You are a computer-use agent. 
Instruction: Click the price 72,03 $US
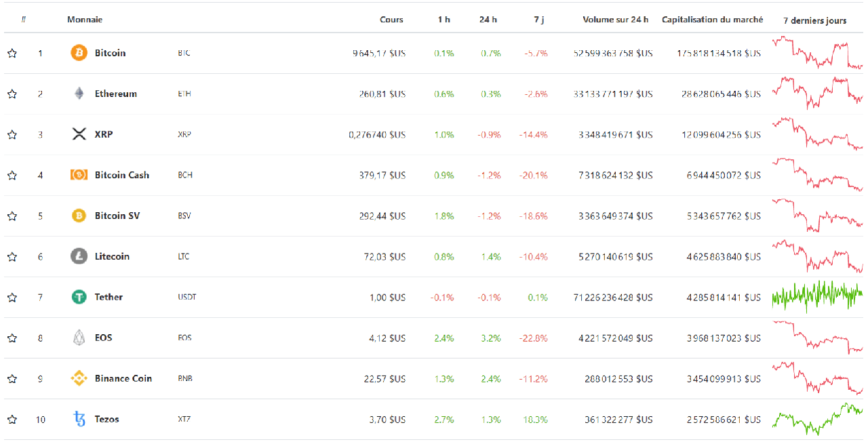click(x=385, y=256)
